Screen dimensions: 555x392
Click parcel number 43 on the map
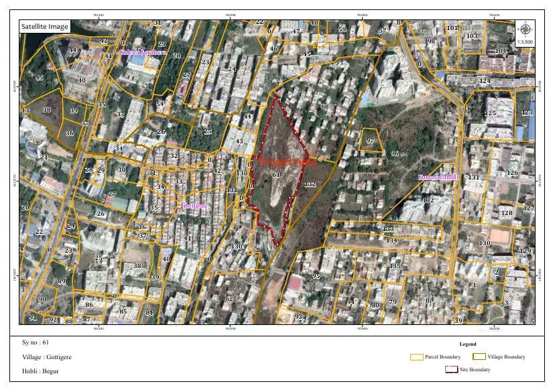click(x=239, y=141)
